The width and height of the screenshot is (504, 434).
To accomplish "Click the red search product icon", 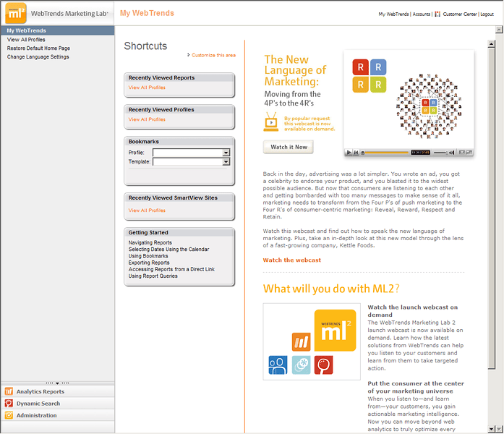I will click(324, 365).
